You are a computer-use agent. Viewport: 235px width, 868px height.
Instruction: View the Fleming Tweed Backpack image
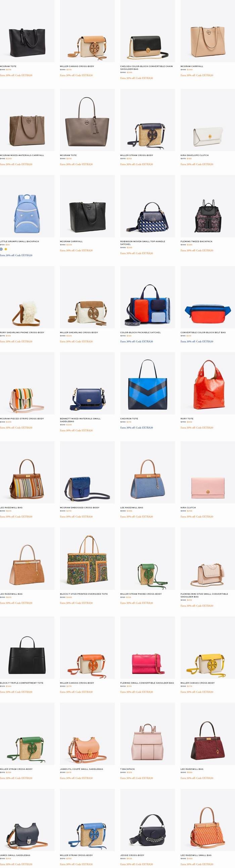pyautogui.click(x=208, y=206)
